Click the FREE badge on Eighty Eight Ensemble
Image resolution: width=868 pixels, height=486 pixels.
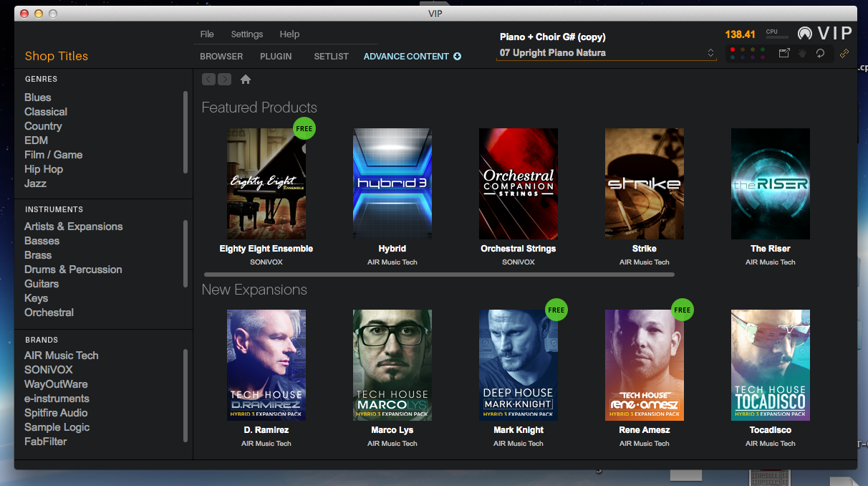point(304,128)
